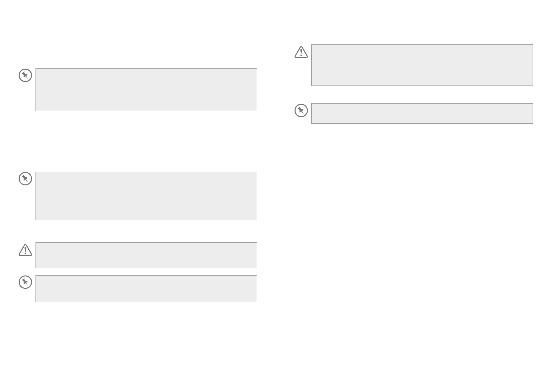This screenshot has height=392, width=552.
Task: Select the largest gray box on the right page
Action: pos(422,65)
